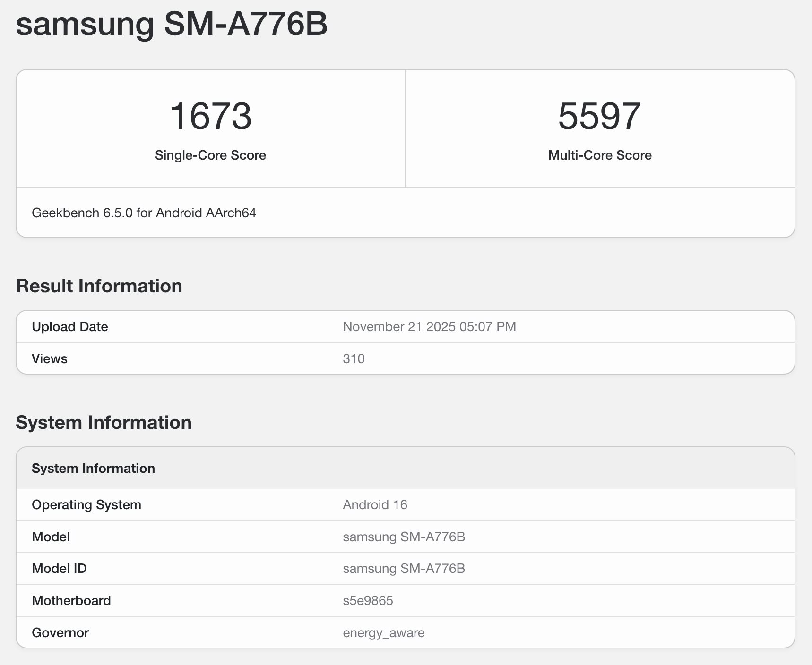Select the energy_aware governor value
Image resolution: width=812 pixels, height=665 pixels.
(x=384, y=632)
